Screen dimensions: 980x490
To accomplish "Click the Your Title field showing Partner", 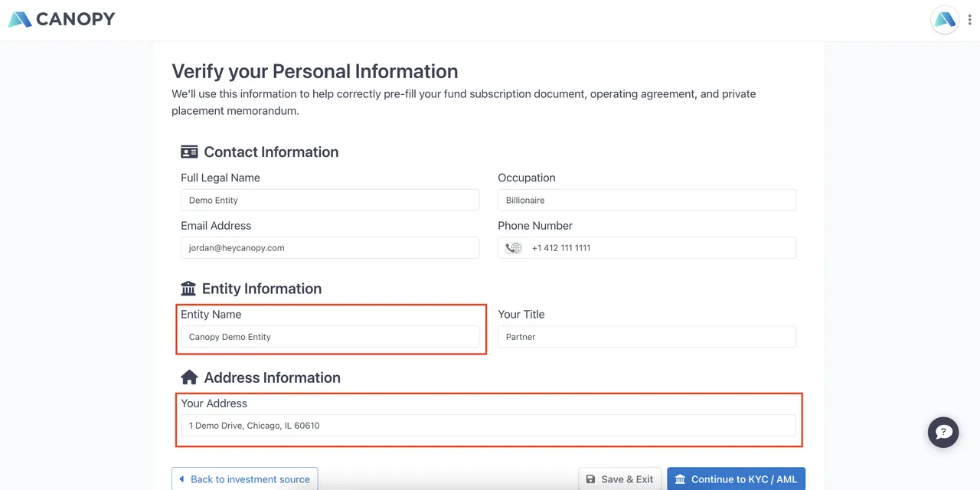I will [647, 337].
